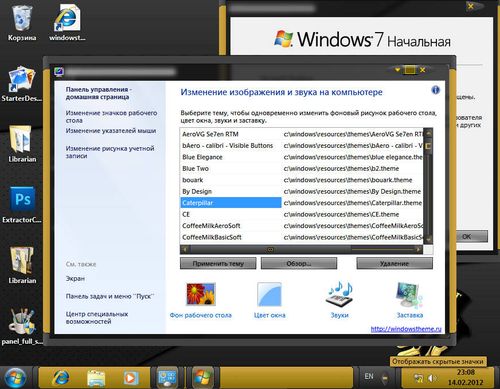Open the windowstheme.ru hyperlink
The width and height of the screenshot is (500, 389).
click(406, 329)
